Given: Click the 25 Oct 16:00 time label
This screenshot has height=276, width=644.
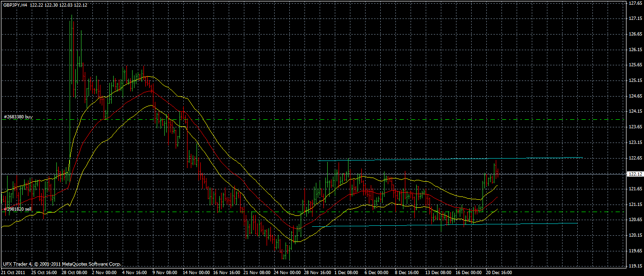Looking at the screenshot, I should (x=44, y=273).
